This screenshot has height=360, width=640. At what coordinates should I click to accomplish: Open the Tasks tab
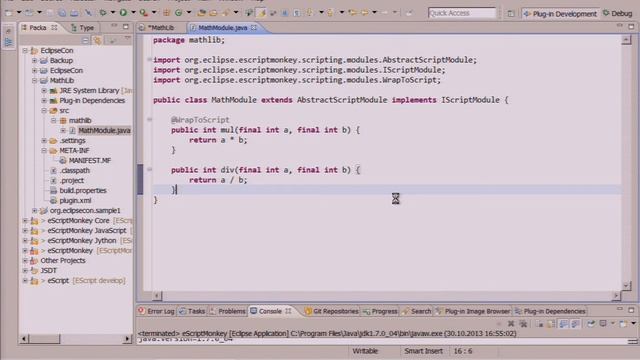coord(192,311)
